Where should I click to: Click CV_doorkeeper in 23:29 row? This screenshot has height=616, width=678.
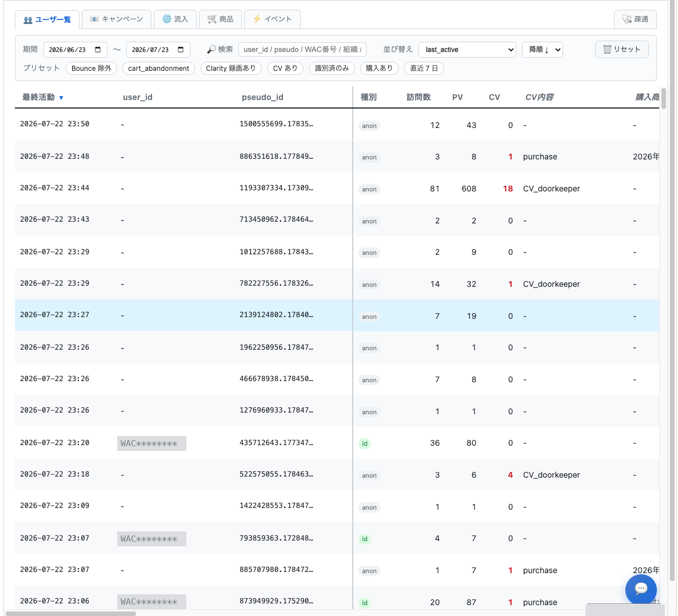[551, 284]
